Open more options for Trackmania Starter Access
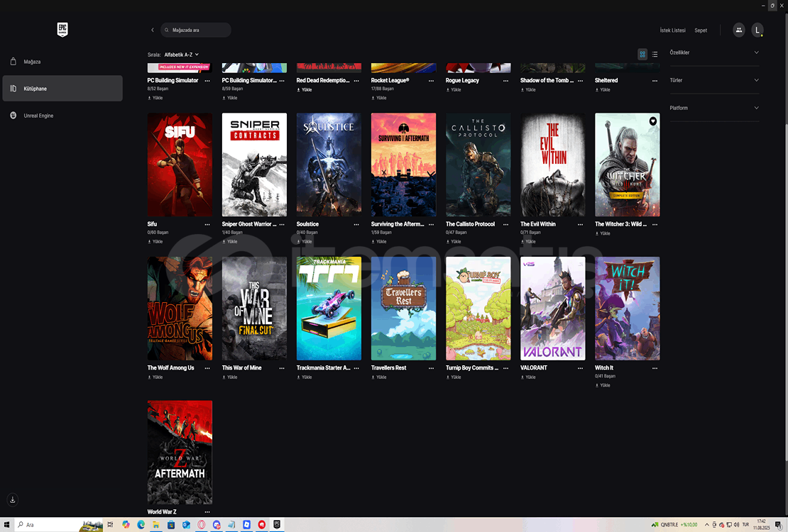Screen dimensions: 788x532 click(356, 368)
